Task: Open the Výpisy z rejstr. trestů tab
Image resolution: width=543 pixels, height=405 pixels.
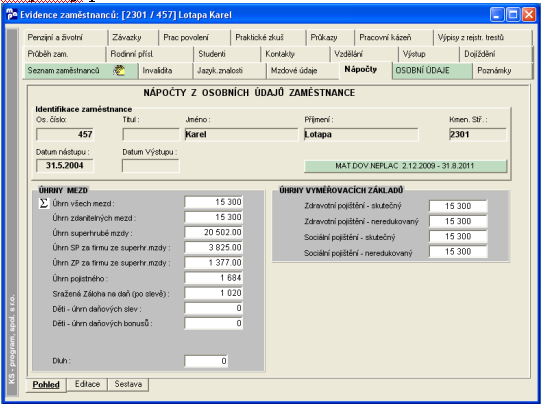Action: coord(483,37)
